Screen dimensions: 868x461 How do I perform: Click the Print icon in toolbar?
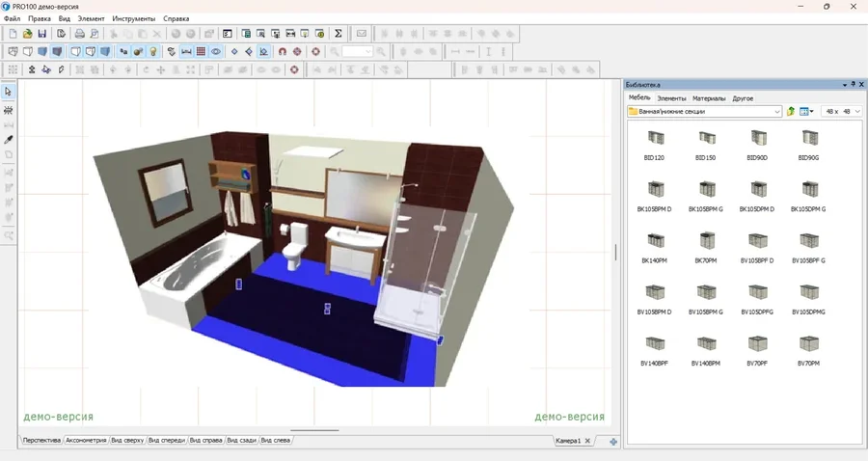(x=80, y=34)
